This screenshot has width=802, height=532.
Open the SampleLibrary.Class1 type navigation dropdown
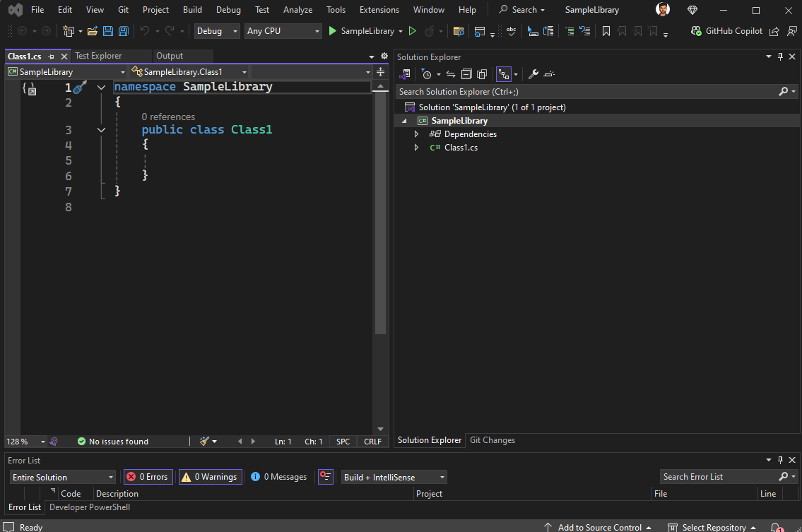[x=189, y=71]
